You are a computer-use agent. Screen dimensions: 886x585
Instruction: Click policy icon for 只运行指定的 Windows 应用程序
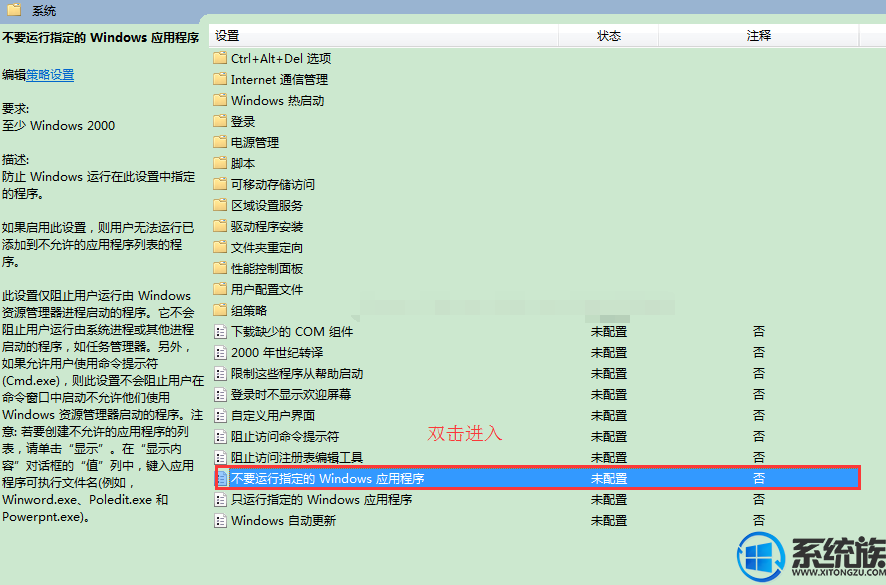(x=220, y=499)
